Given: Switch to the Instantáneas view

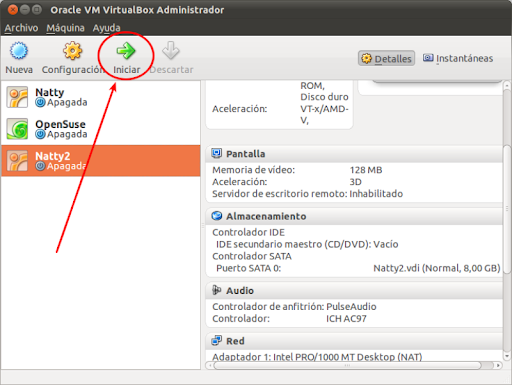Looking at the screenshot, I should pos(458,58).
